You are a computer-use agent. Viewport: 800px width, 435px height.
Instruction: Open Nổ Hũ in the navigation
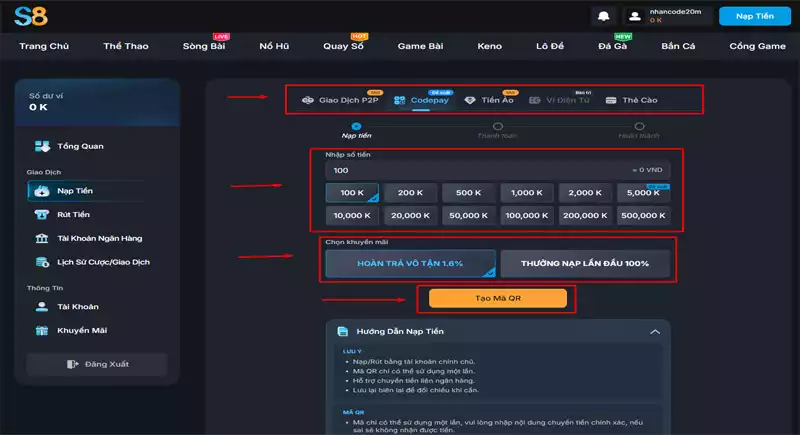274,46
